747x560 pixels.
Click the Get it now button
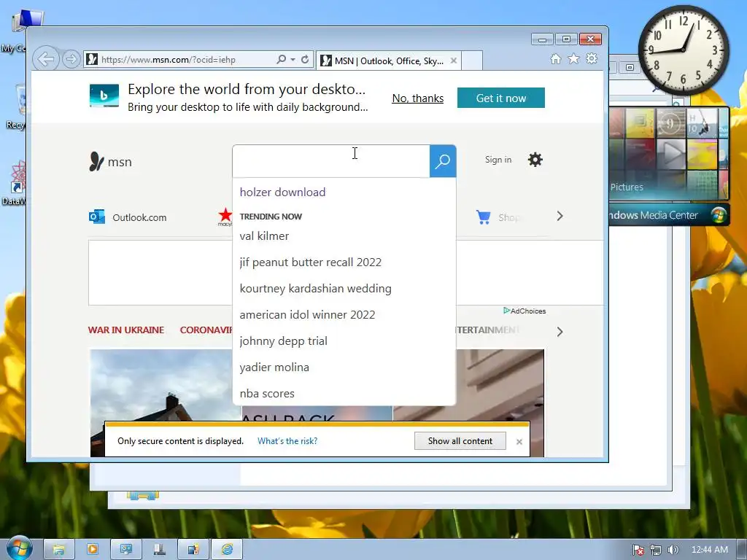pos(500,98)
